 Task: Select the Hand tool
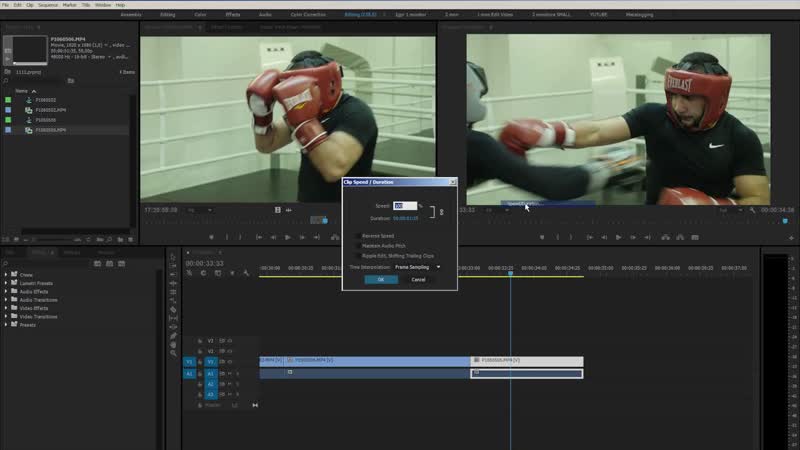pyautogui.click(x=173, y=344)
